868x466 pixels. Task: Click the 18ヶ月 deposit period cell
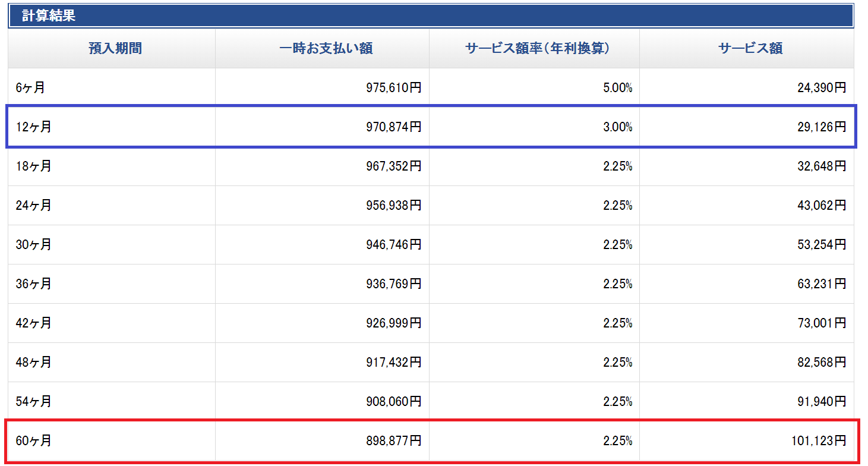[x=34, y=166]
